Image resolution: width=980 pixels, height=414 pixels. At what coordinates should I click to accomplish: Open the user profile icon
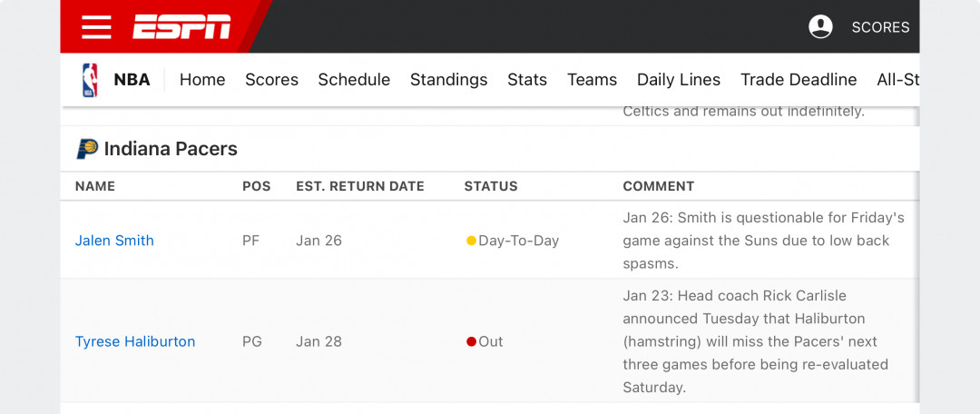pos(820,27)
